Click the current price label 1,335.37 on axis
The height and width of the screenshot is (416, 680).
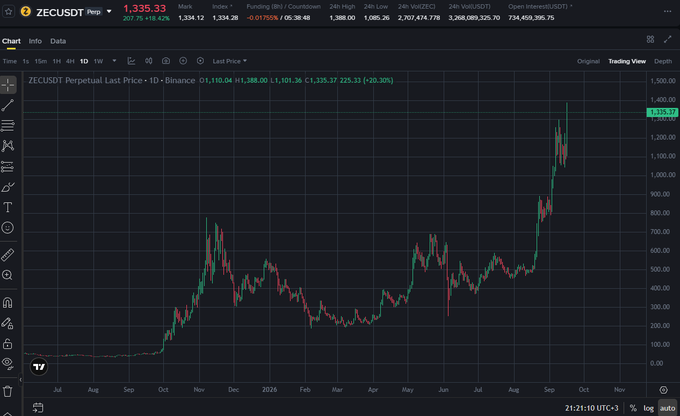tap(662, 112)
